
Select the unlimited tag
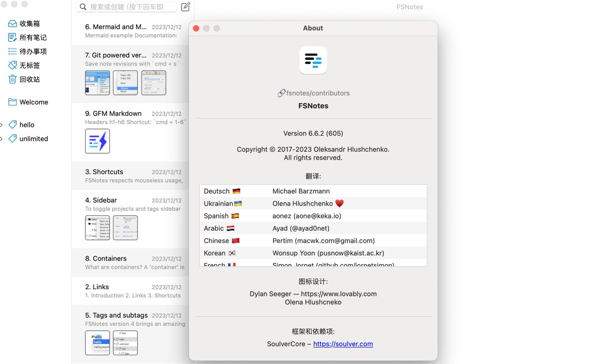click(x=28, y=139)
